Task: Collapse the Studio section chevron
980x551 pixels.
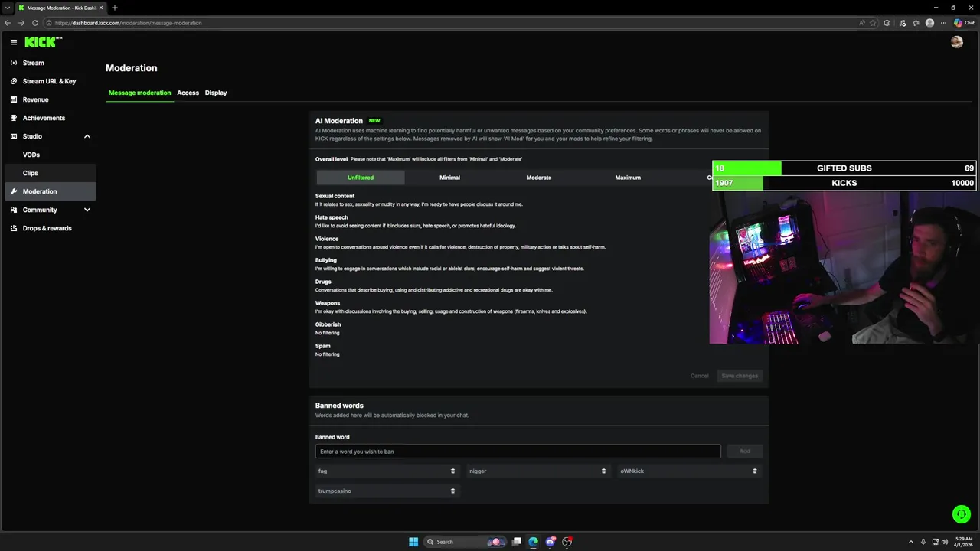Action: pos(87,136)
